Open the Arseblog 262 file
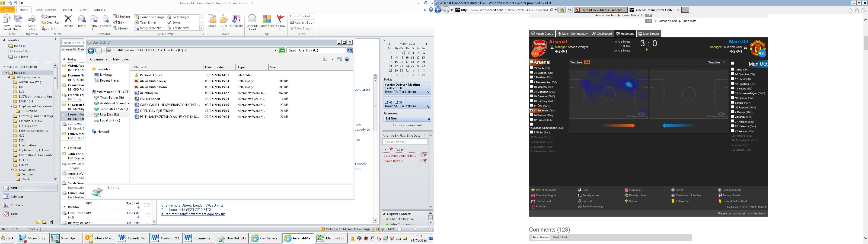Viewport: 868px width, 244px height. pos(149,93)
